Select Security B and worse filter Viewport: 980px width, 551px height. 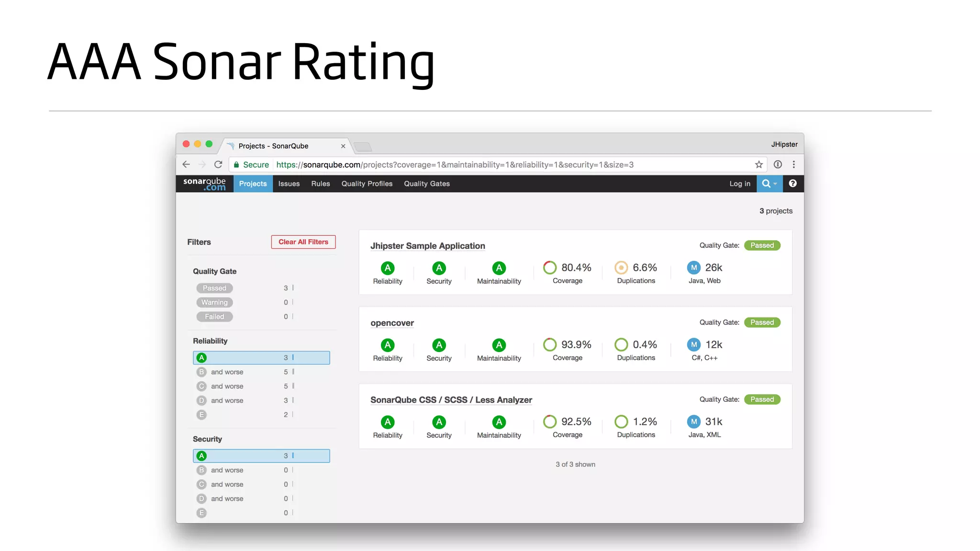coord(261,470)
